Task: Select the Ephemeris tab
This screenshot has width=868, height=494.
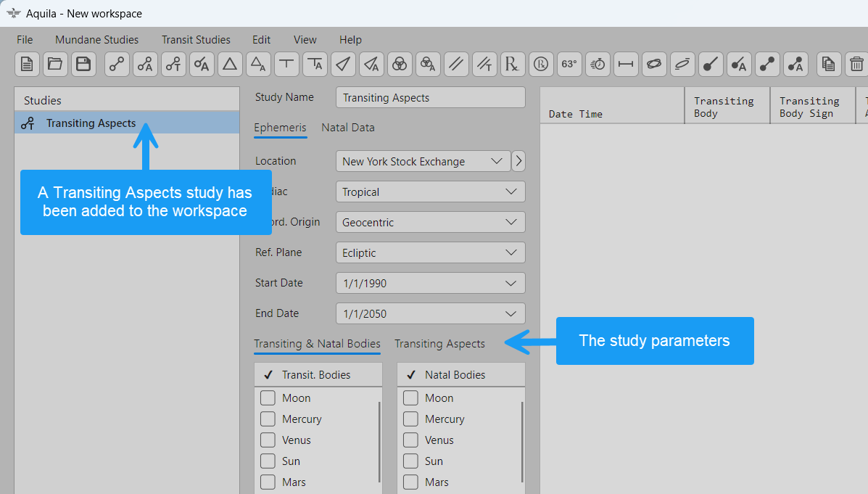Action: (x=280, y=128)
